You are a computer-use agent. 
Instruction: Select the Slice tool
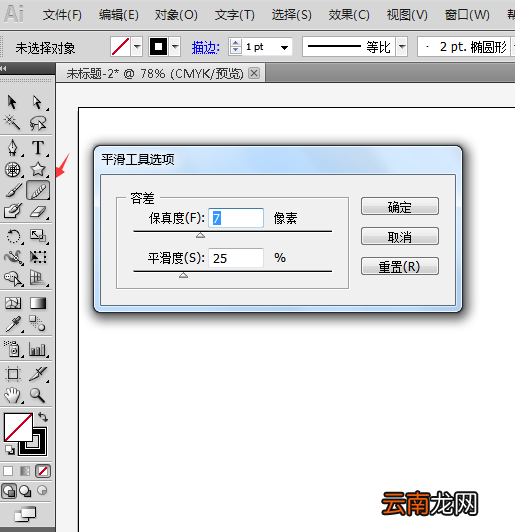pyautogui.click(x=38, y=374)
